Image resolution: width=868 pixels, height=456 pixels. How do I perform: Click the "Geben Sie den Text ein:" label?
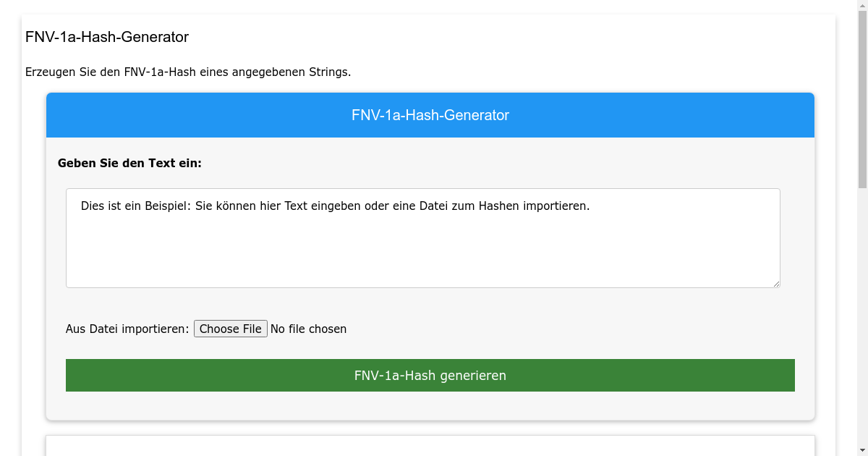click(x=129, y=163)
